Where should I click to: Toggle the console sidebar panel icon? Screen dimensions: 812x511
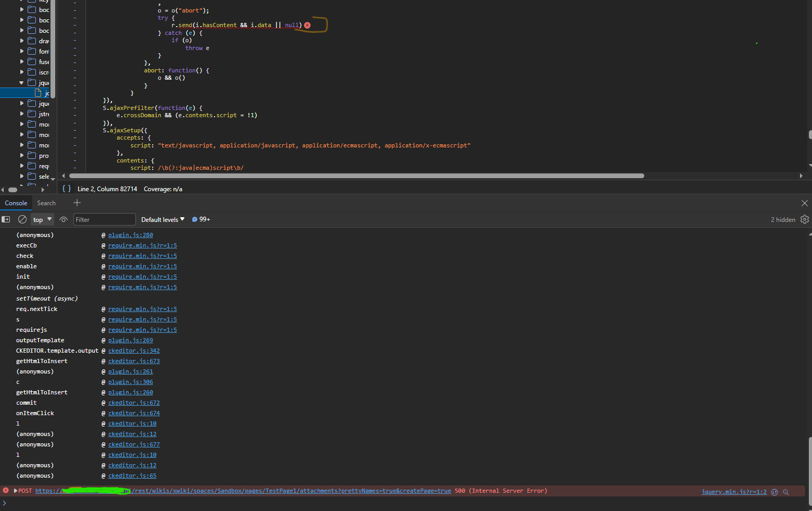pos(6,219)
